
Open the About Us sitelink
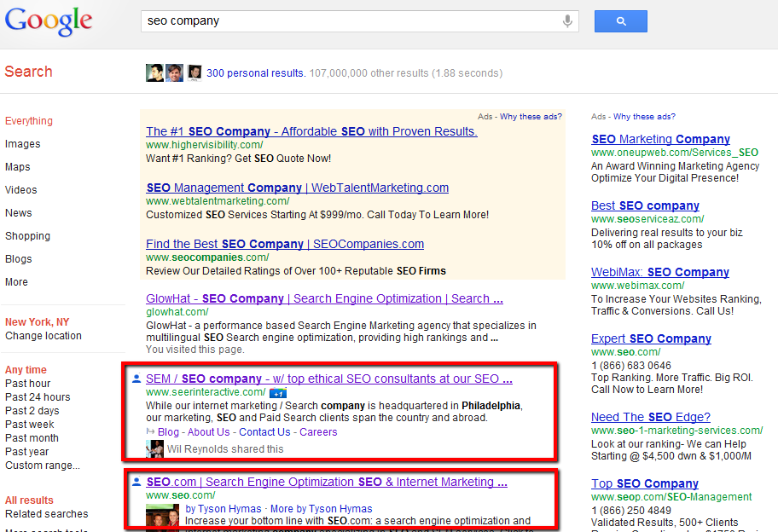[208, 432]
